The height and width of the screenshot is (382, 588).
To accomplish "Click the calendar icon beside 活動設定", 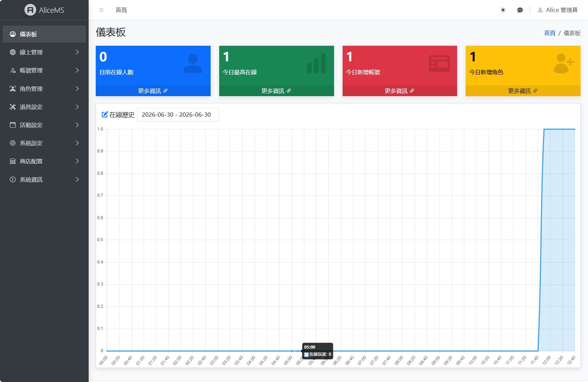I will 13,125.
